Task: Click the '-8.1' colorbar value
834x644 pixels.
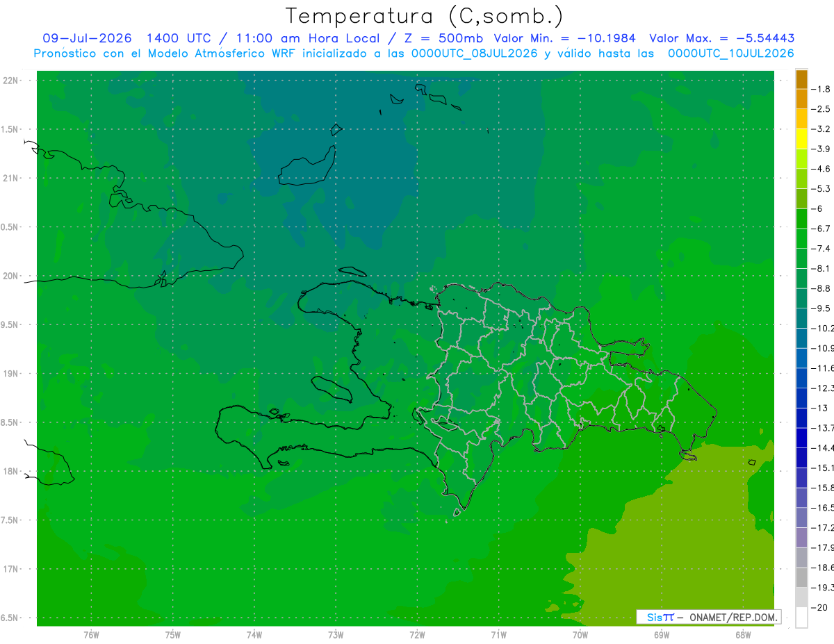Action: (821, 268)
